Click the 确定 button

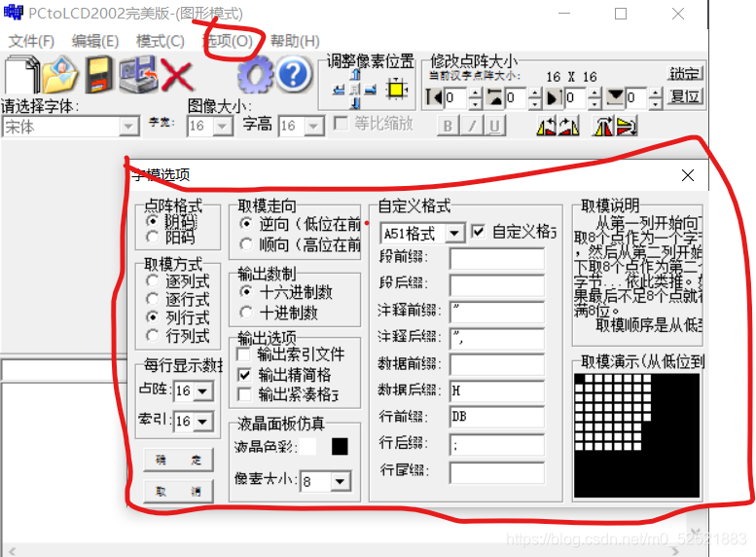(x=178, y=460)
